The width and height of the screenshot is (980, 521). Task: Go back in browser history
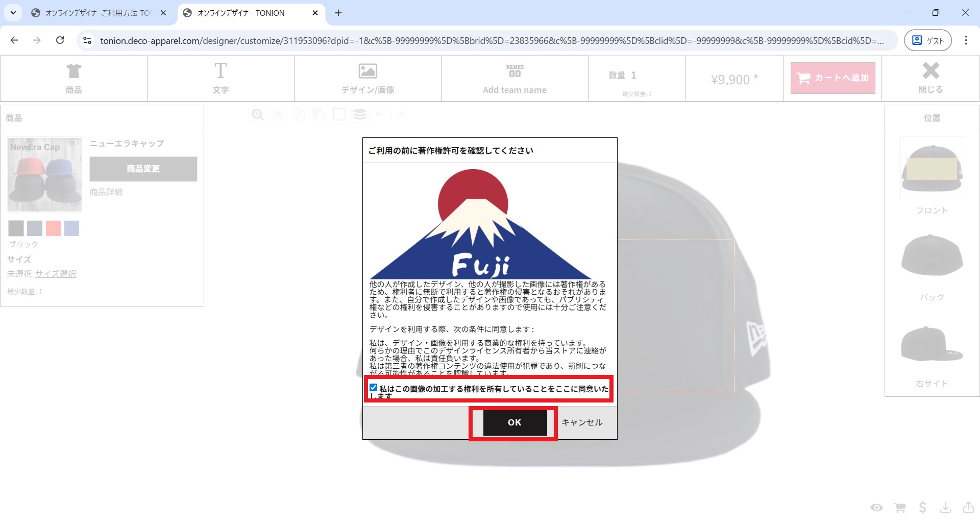[x=14, y=40]
